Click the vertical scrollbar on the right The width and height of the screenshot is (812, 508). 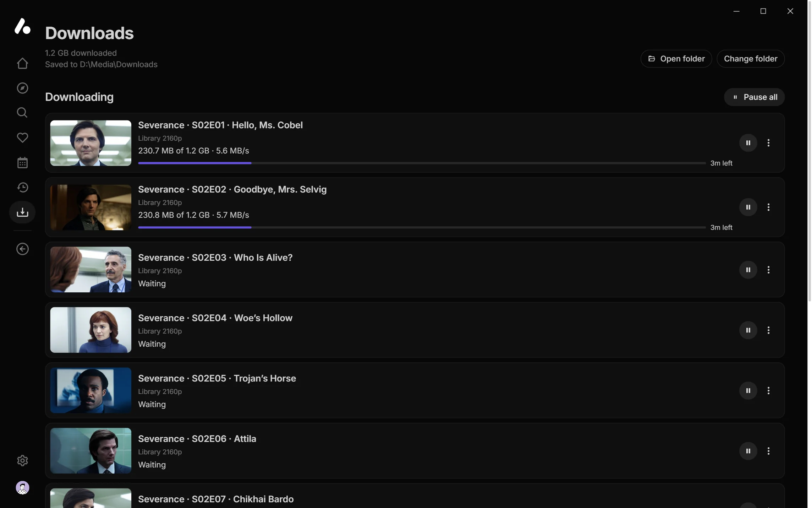tap(810, 151)
